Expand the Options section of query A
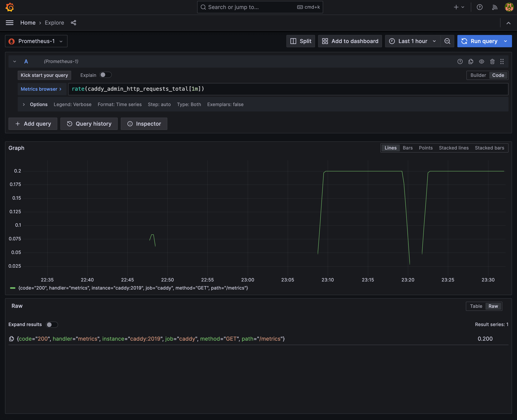This screenshot has width=517, height=420. click(x=24, y=104)
